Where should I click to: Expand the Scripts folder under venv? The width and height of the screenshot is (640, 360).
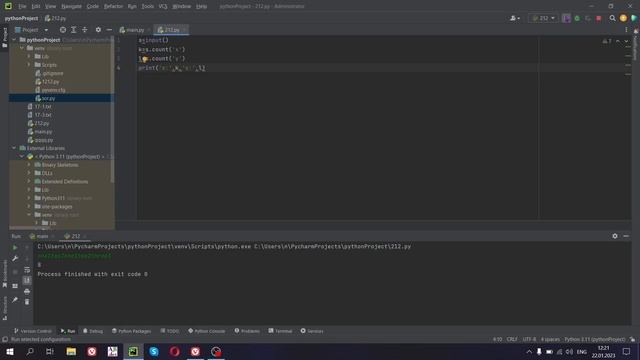(29, 65)
